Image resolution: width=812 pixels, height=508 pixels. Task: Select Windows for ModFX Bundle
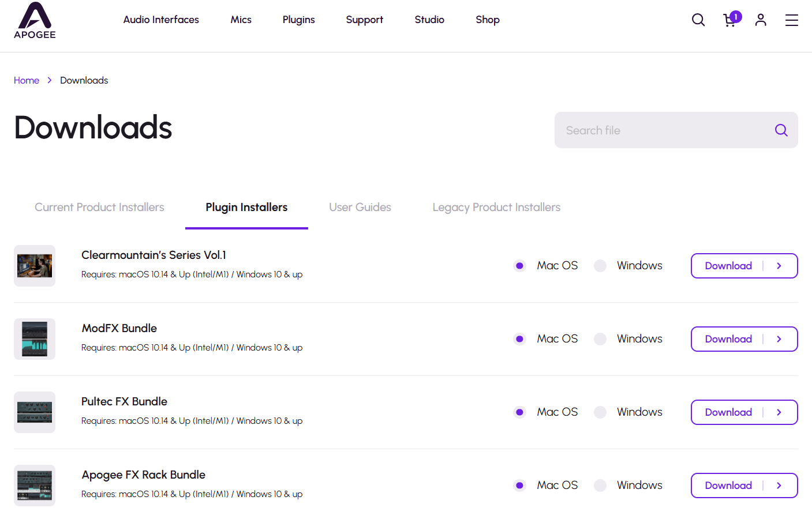pyautogui.click(x=600, y=339)
